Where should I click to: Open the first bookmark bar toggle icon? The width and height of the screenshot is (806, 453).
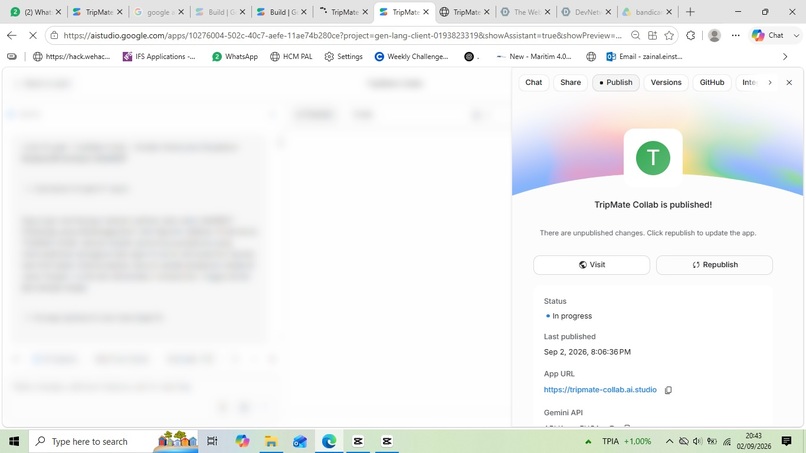coord(11,57)
